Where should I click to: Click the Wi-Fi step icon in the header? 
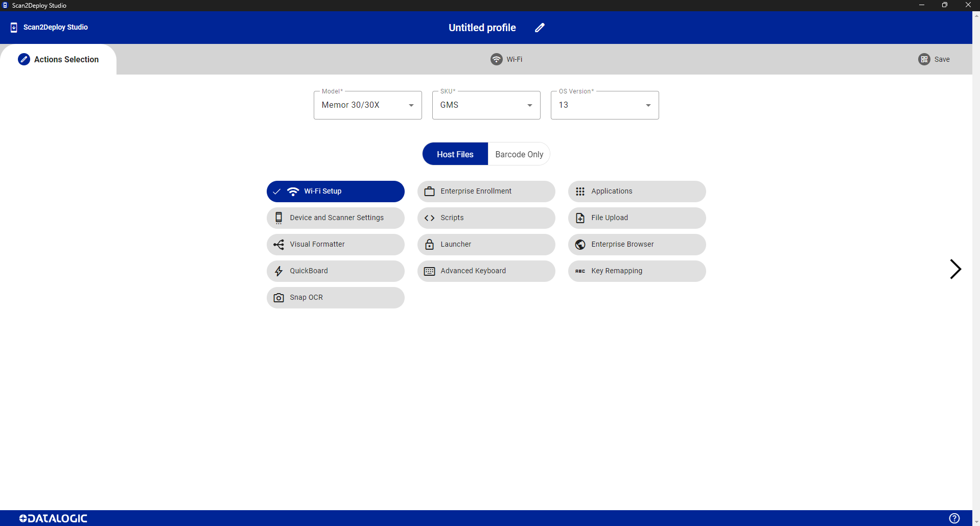[496, 59]
